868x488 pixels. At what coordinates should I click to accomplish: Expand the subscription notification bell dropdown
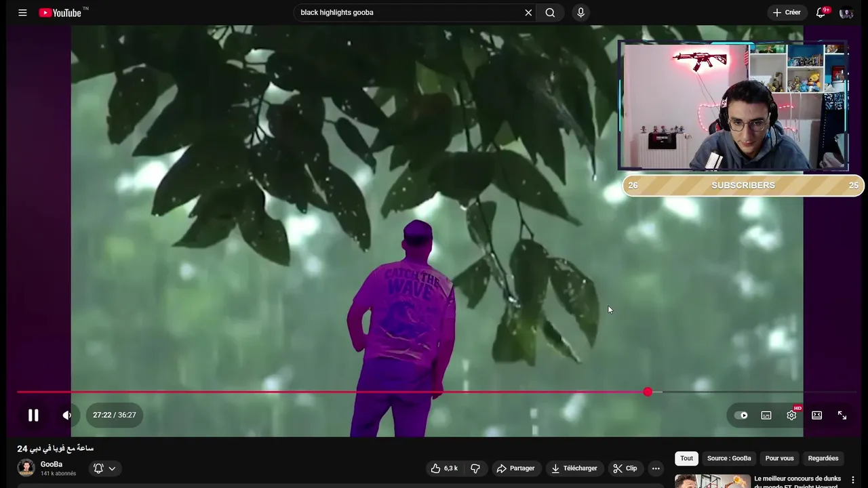point(104,468)
